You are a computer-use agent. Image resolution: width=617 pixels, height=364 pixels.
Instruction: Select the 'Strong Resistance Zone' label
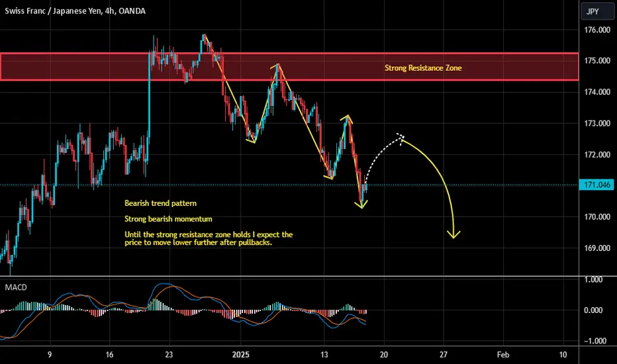tap(423, 68)
